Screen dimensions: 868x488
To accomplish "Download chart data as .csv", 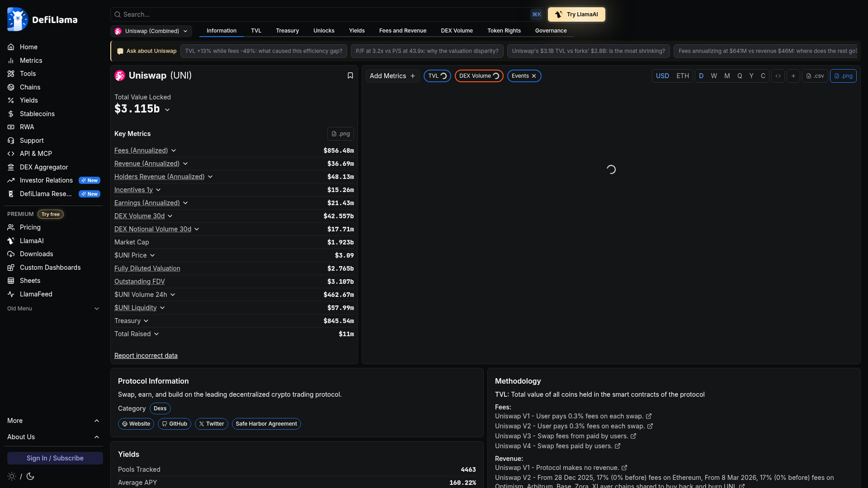I will [x=815, y=76].
